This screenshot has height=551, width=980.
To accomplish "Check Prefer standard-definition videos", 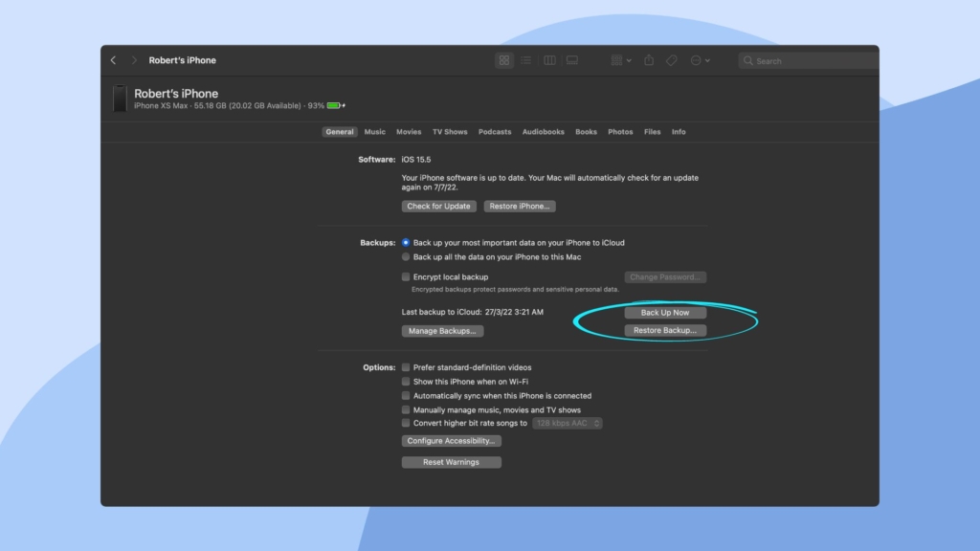I will click(x=406, y=367).
